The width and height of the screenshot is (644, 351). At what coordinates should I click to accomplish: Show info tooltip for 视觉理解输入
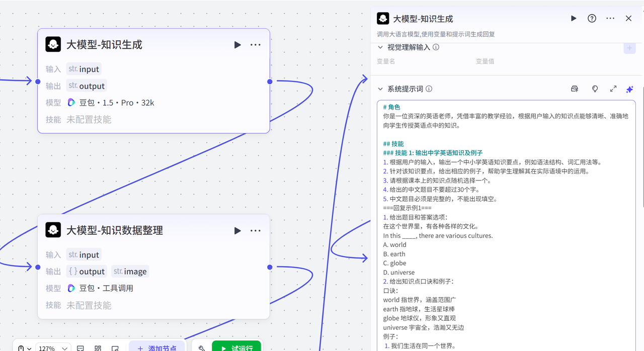(436, 47)
